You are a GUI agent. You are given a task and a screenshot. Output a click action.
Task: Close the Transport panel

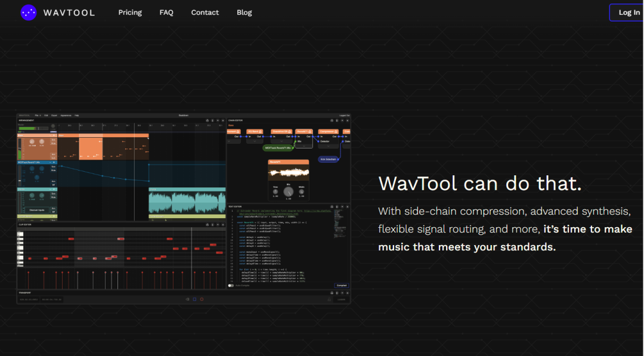[348, 293]
